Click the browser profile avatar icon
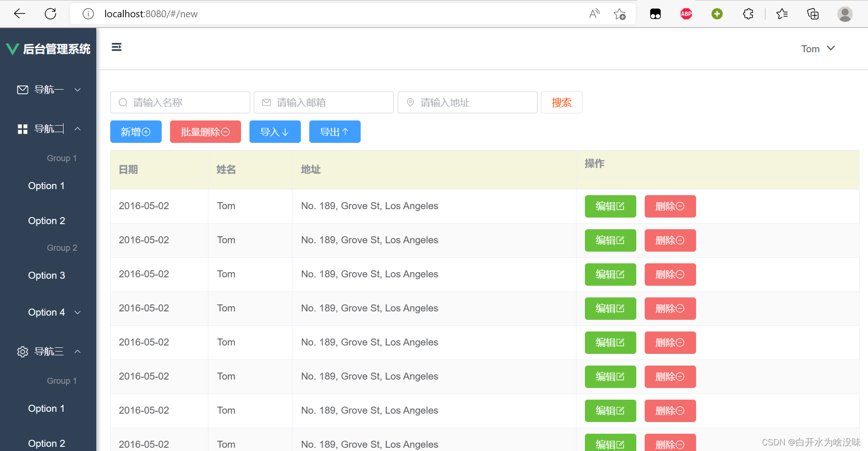868x451 pixels. [845, 14]
